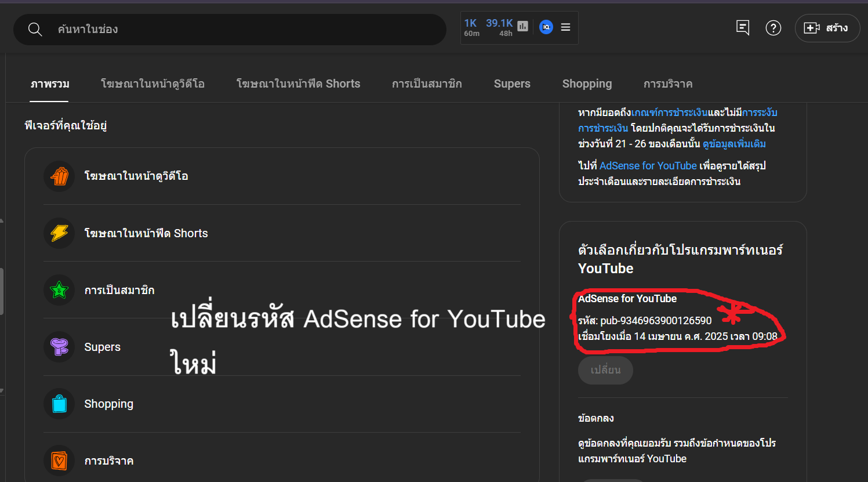Click the watch page ads popcorn icon

[59, 176]
